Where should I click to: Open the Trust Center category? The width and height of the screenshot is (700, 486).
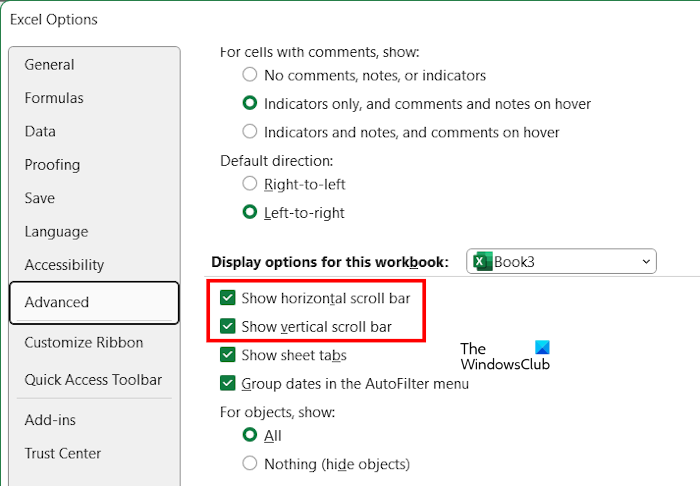click(63, 453)
